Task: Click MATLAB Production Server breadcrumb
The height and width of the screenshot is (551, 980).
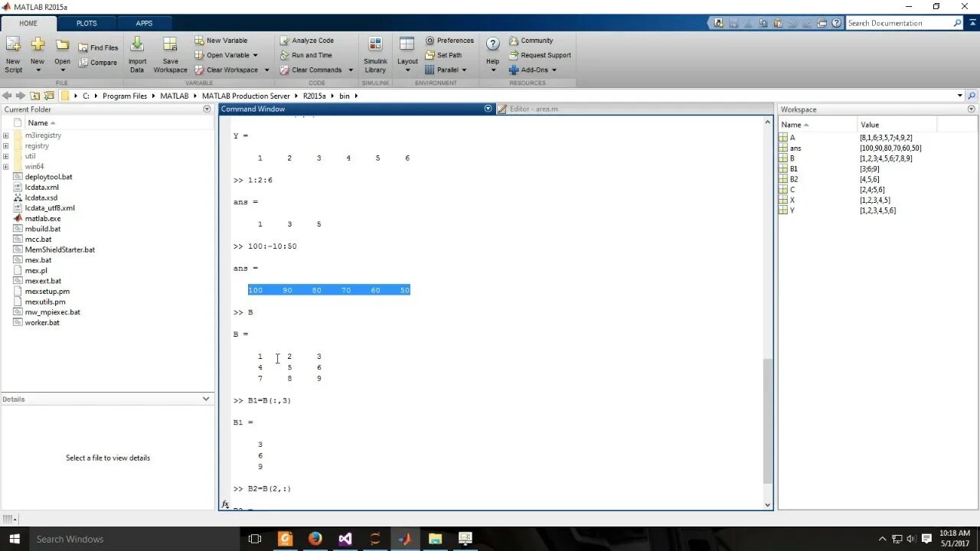Action: tap(246, 96)
